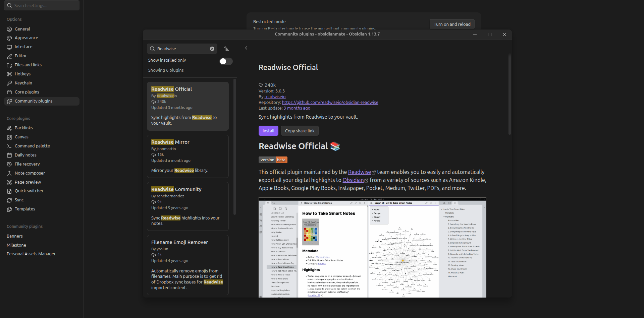Select the Readwise Official plugin card
This screenshot has height=318, width=644.
point(188,106)
